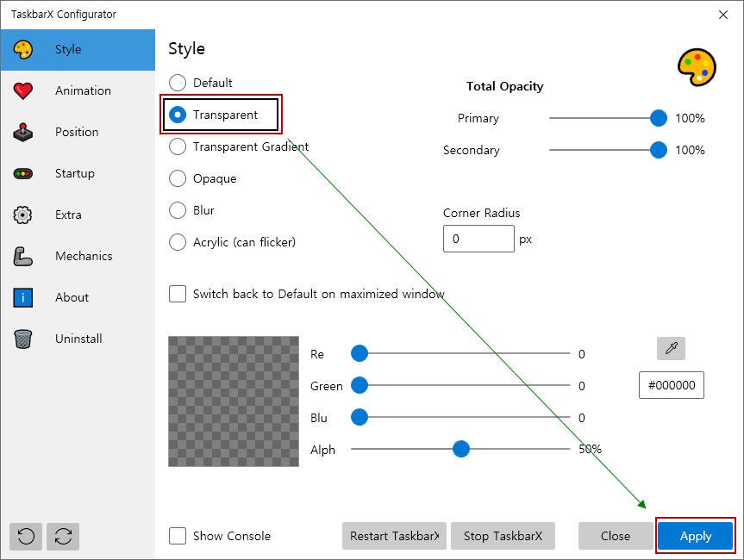Switch to the Position tab
The image size is (744, 560).
78,133
